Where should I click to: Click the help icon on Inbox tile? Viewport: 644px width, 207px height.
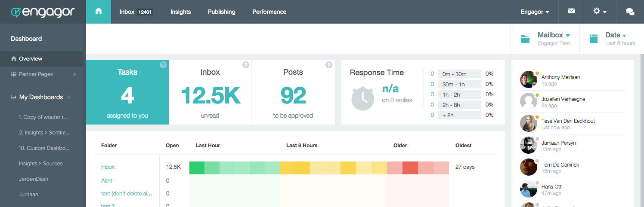coord(246,65)
